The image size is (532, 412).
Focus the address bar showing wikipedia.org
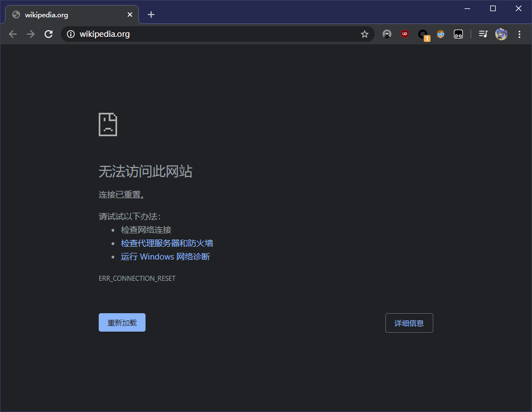pyautogui.click(x=217, y=34)
